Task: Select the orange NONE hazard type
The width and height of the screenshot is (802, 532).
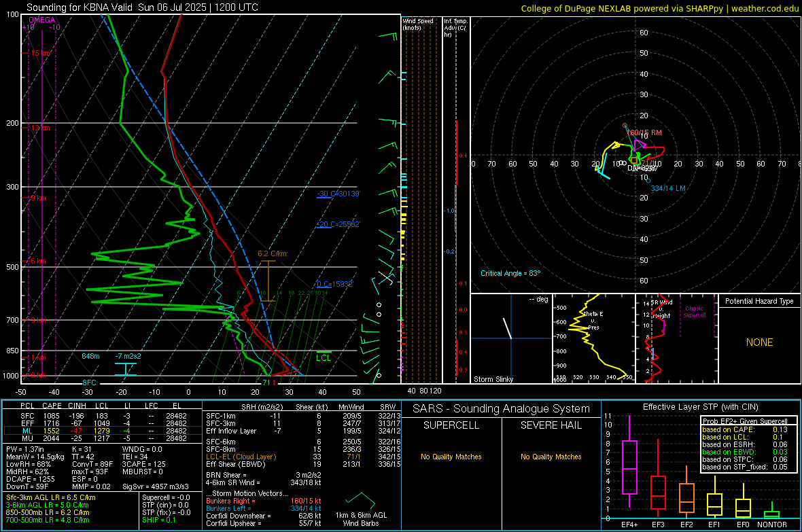Action: [x=760, y=342]
